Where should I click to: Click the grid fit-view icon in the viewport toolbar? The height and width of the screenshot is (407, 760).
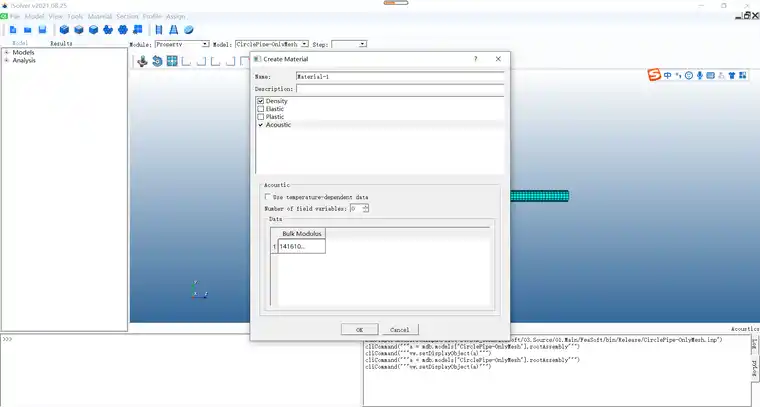point(172,62)
